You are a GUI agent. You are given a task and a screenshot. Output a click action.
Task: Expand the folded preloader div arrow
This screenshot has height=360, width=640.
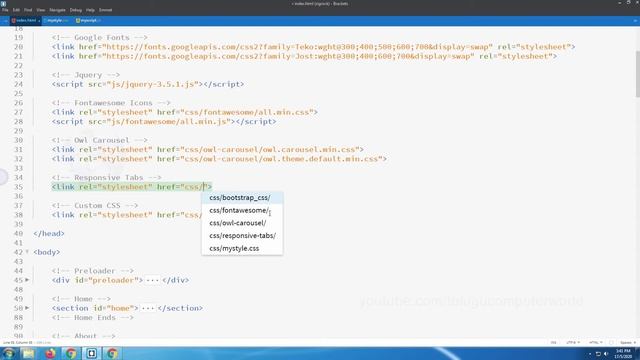tap(27, 280)
